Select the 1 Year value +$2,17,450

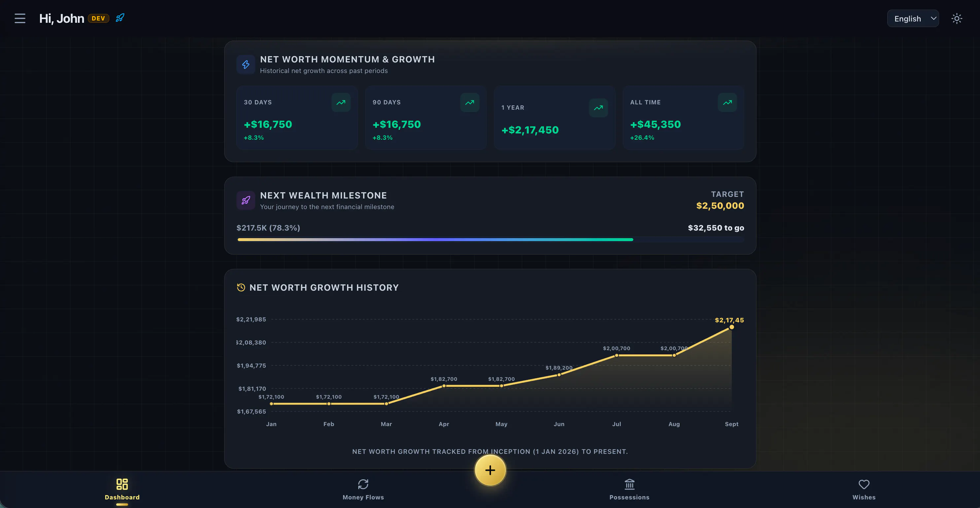530,130
